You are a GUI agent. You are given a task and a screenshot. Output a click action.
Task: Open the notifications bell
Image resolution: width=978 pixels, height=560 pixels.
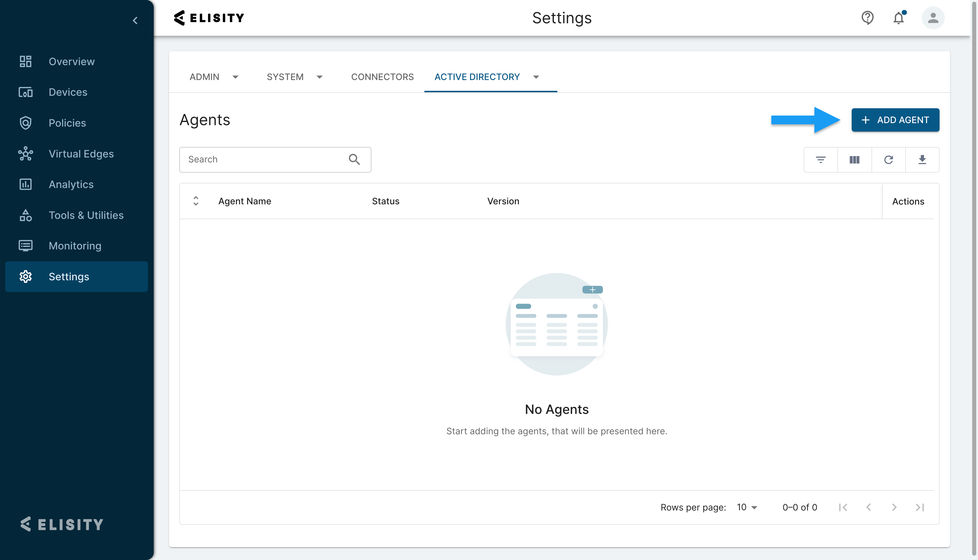click(x=899, y=18)
